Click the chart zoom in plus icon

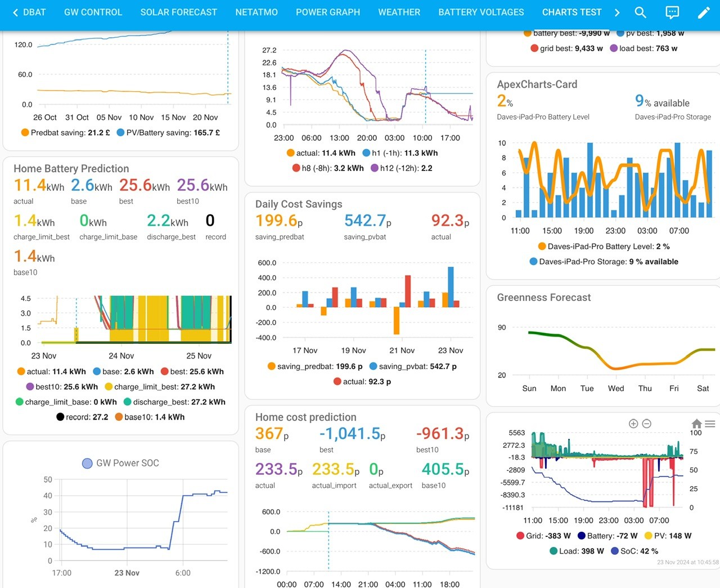(x=633, y=424)
